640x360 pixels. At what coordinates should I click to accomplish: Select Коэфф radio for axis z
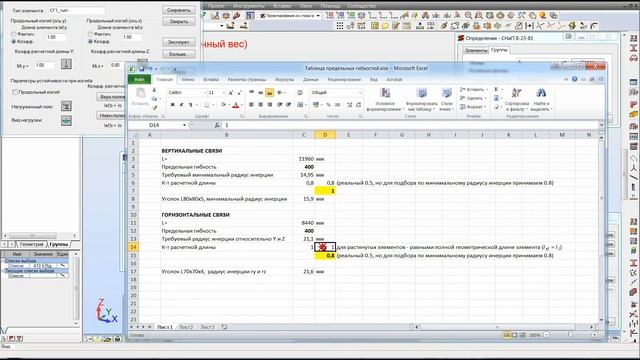[x=91, y=41]
